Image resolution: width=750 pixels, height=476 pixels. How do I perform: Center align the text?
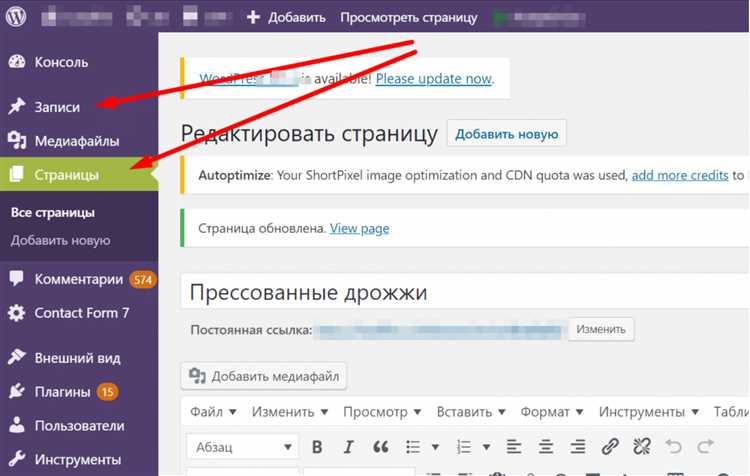[x=545, y=447]
